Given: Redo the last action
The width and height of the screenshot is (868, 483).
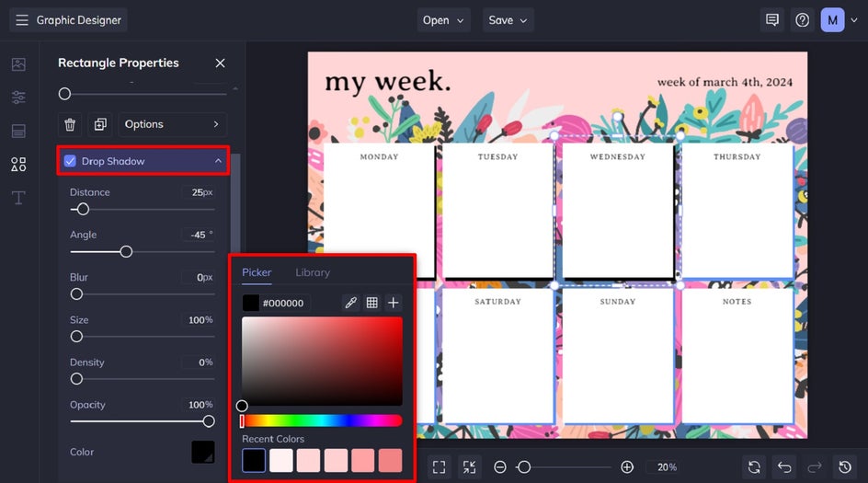Looking at the screenshot, I should pos(815,467).
